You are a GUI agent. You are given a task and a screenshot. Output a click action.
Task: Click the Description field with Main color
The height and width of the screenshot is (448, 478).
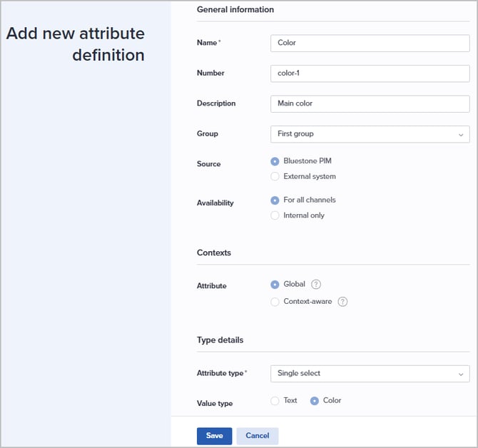(370, 103)
